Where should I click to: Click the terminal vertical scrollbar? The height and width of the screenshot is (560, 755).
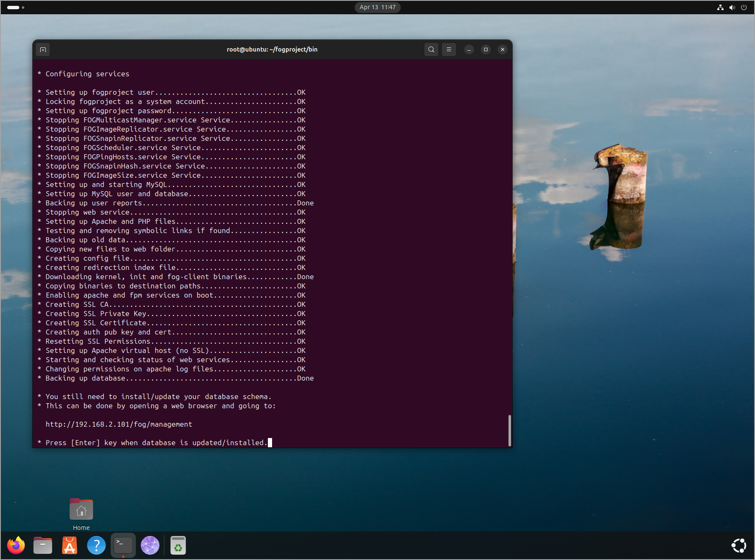coord(509,430)
